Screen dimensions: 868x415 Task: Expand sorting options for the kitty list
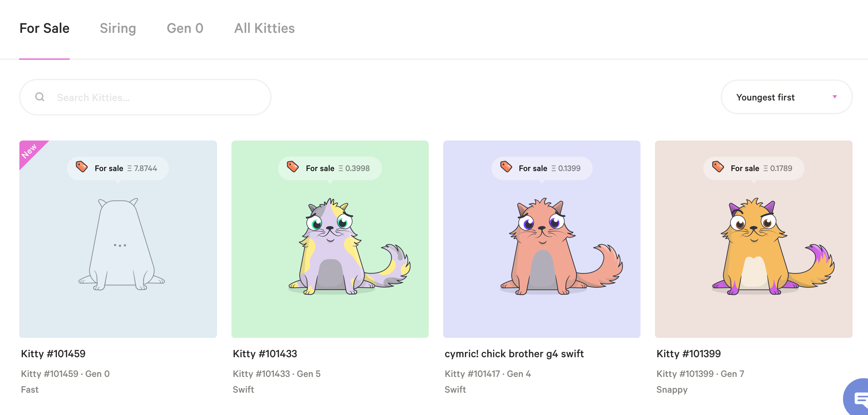coord(785,97)
